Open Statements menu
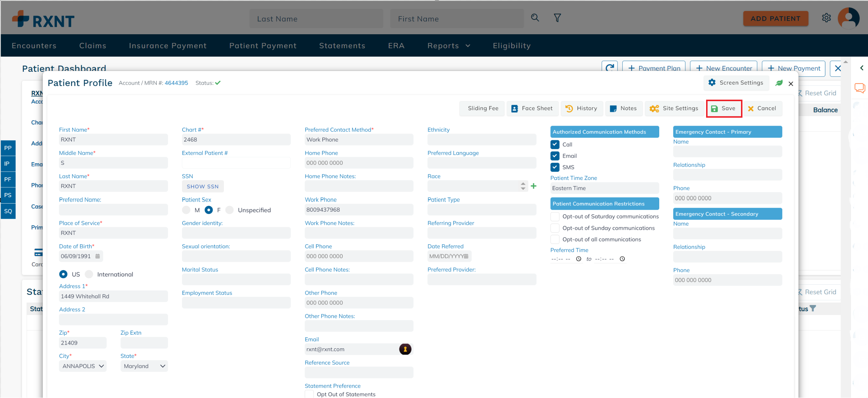This screenshot has width=868, height=398. coord(342,46)
